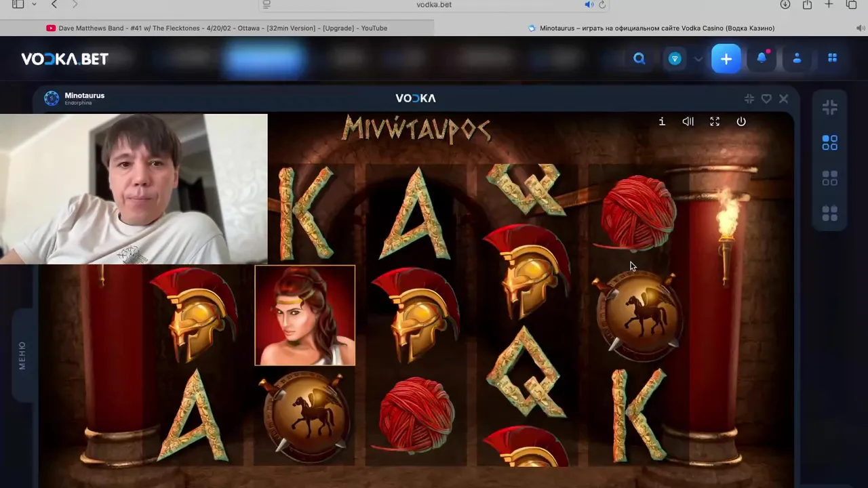
Task: Expand the wallet currency dropdown chevron
Action: 698,59
